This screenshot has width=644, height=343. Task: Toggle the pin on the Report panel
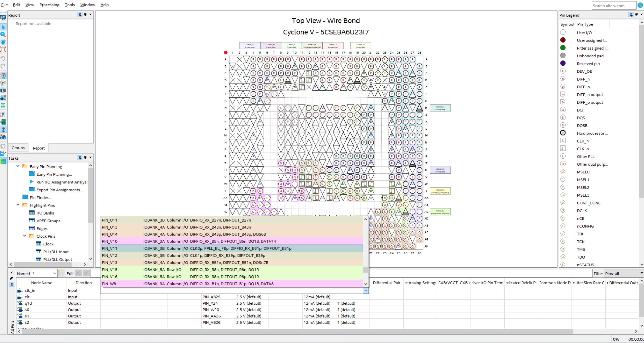80,15
